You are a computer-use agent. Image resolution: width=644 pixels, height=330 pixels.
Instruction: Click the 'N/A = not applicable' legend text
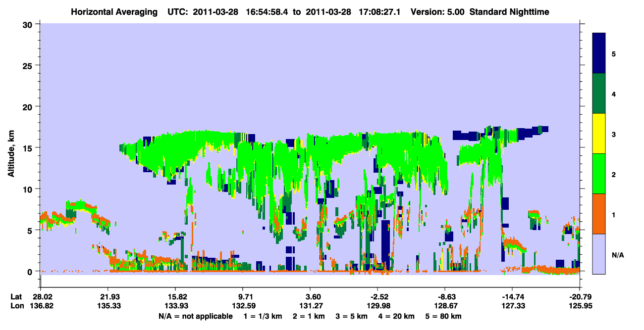[196, 316]
